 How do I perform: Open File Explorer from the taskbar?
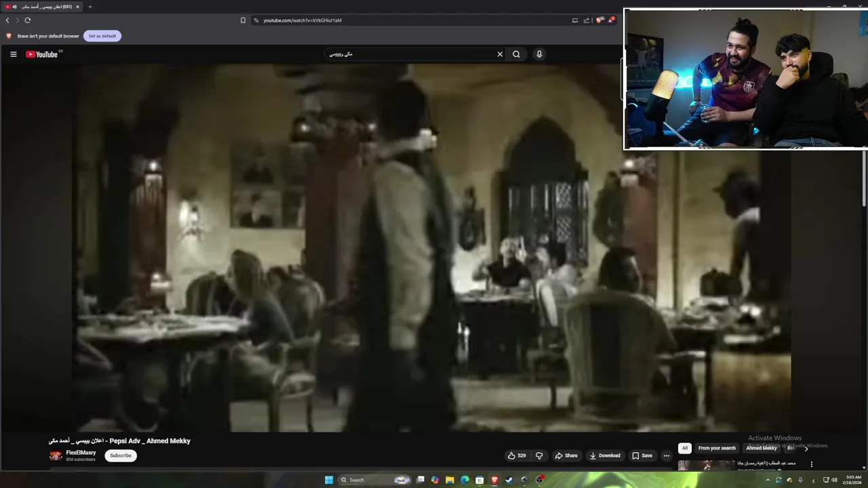click(x=450, y=480)
